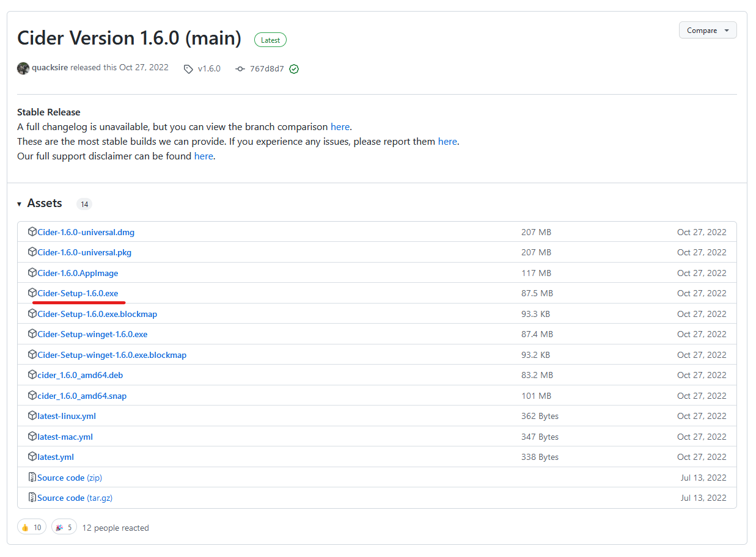Click the Assets count badge 14

(84, 204)
